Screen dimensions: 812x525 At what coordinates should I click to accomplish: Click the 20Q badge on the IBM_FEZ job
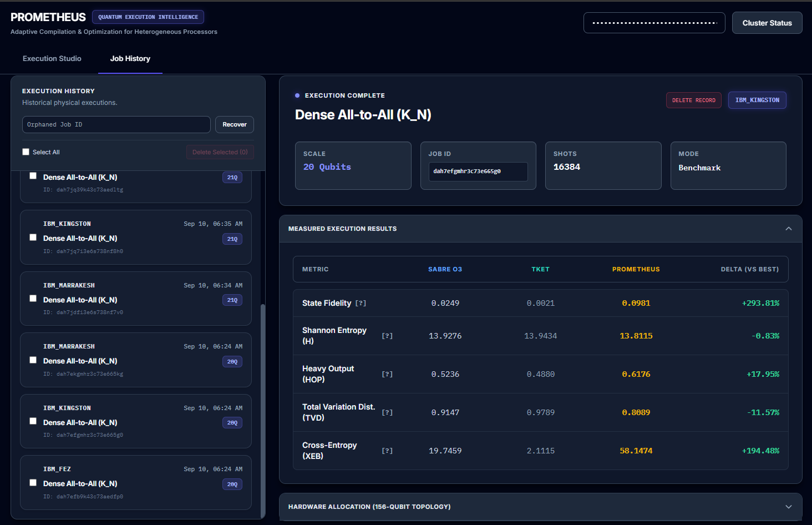coord(232,484)
